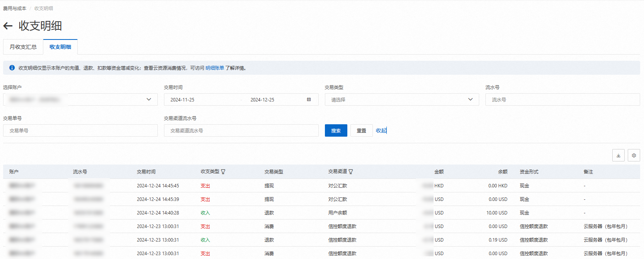Click 支出 in the 14:45:45 row

[x=205, y=185]
